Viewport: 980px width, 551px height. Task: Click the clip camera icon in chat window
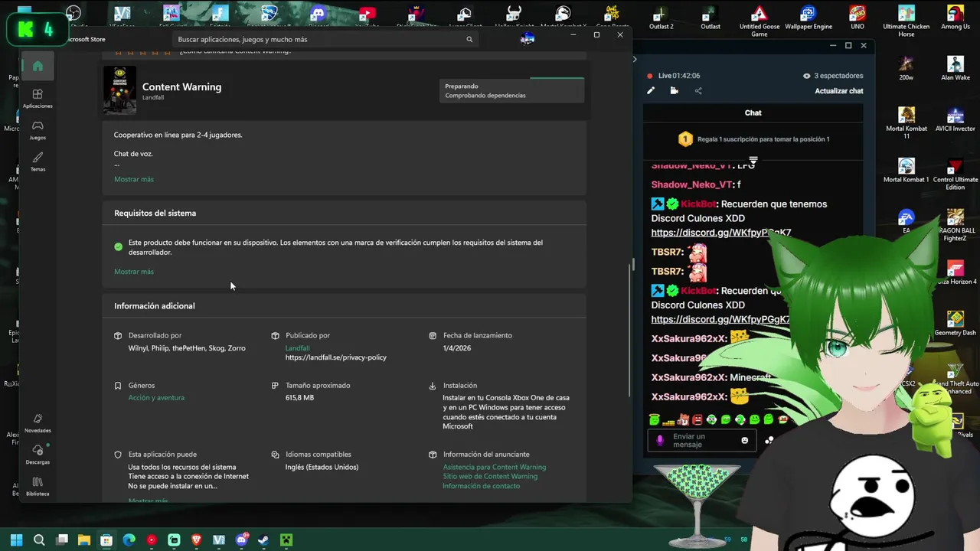click(x=674, y=90)
